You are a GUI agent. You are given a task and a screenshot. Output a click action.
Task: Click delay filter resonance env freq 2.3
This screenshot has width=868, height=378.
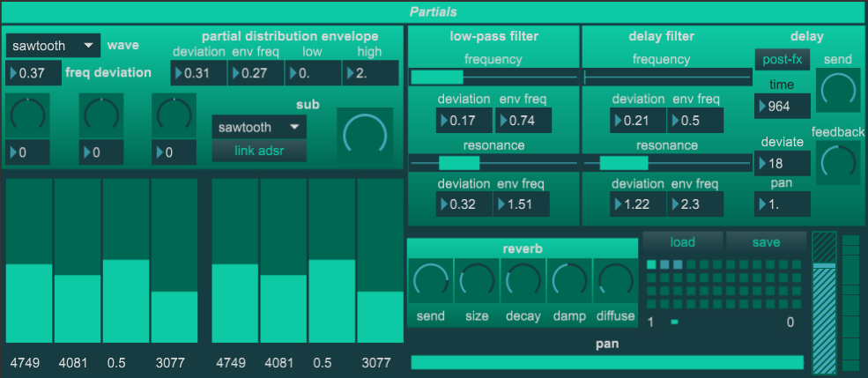[x=695, y=204]
